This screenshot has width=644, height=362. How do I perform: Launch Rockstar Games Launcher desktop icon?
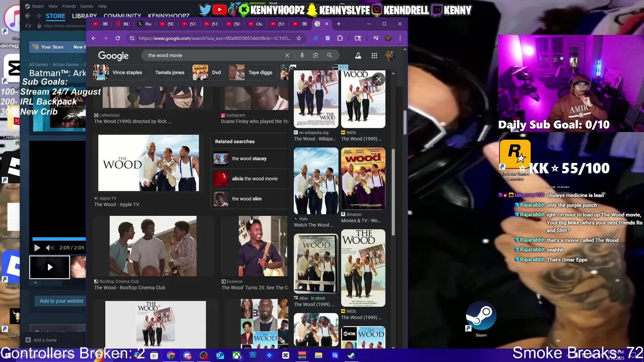(515, 161)
